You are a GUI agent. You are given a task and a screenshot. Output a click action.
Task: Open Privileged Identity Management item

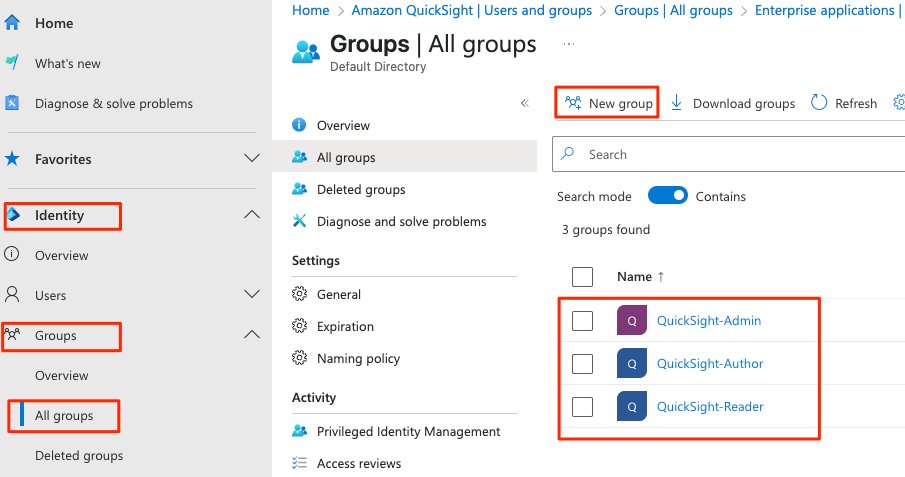tap(409, 431)
